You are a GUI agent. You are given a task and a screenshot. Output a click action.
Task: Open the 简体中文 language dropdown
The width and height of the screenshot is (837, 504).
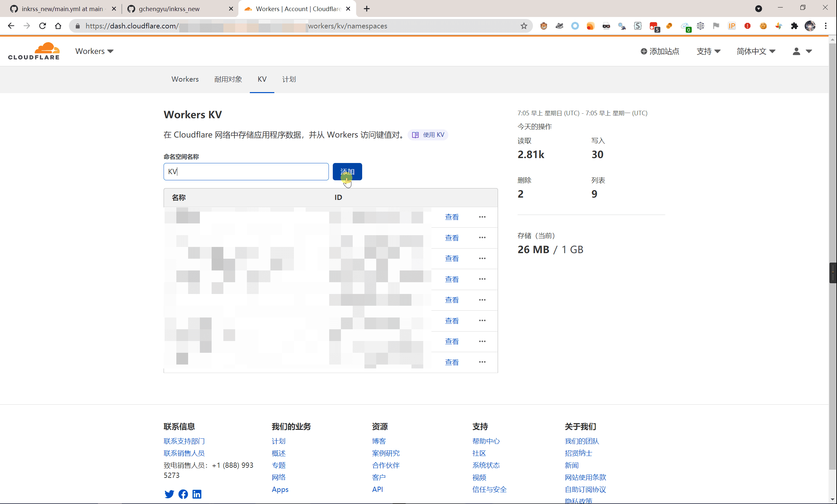pos(756,51)
